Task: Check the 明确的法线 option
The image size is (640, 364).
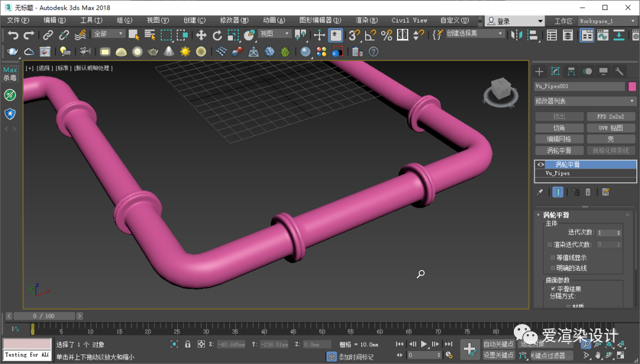Action: point(553,268)
